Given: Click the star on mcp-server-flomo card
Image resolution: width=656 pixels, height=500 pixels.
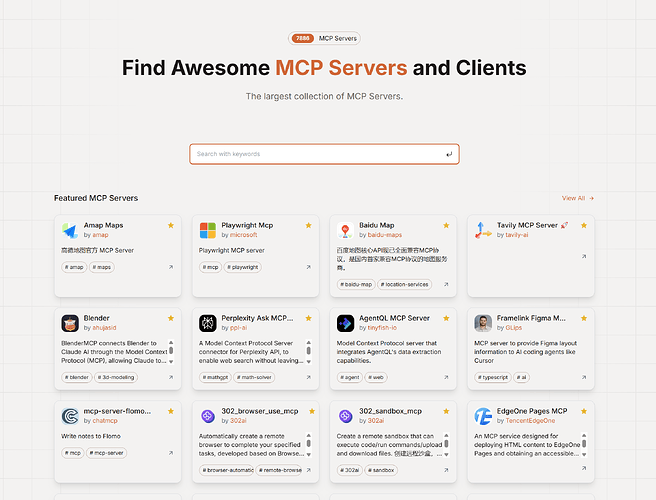Looking at the screenshot, I should point(171,411).
